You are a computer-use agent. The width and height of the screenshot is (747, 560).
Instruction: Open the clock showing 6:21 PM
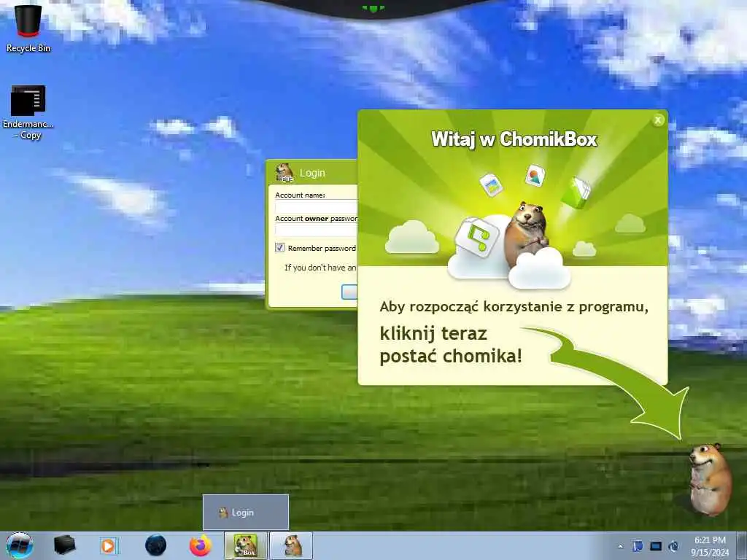(x=710, y=546)
